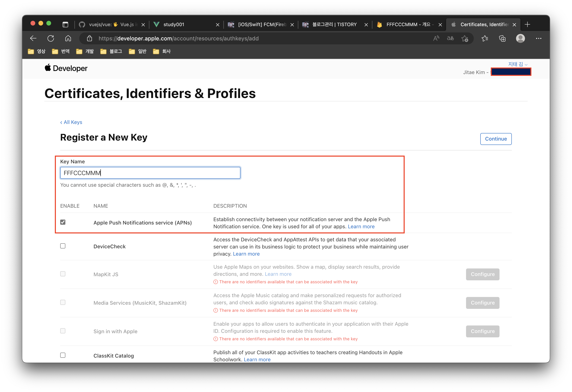Open the browser home page icon
This screenshot has width=572, height=392.
(x=68, y=38)
